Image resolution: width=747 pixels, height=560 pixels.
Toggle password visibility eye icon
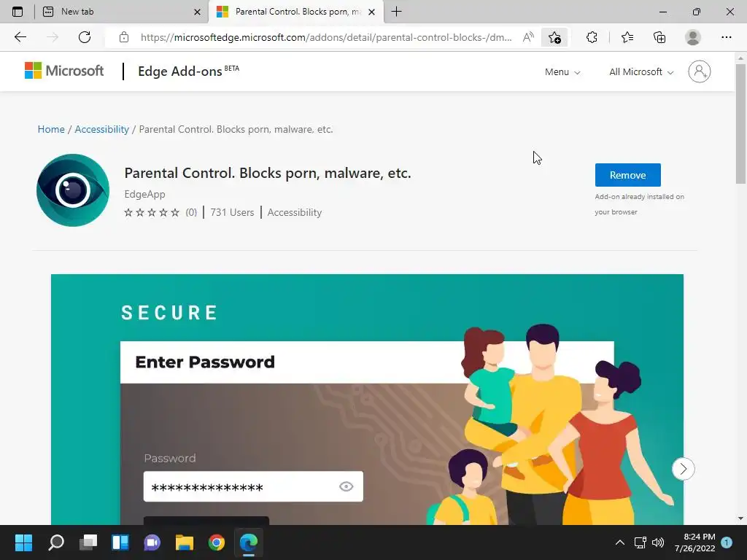(x=346, y=486)
